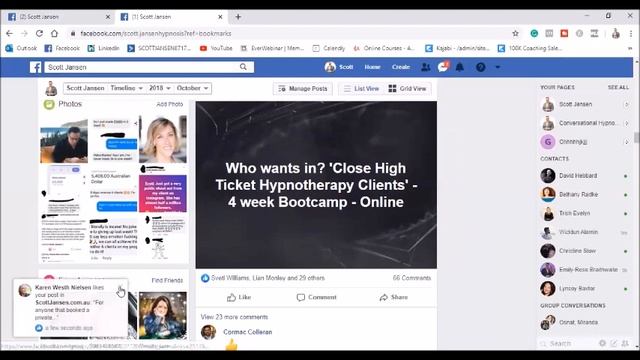Open the Timeline dropdown

point(127,88)
